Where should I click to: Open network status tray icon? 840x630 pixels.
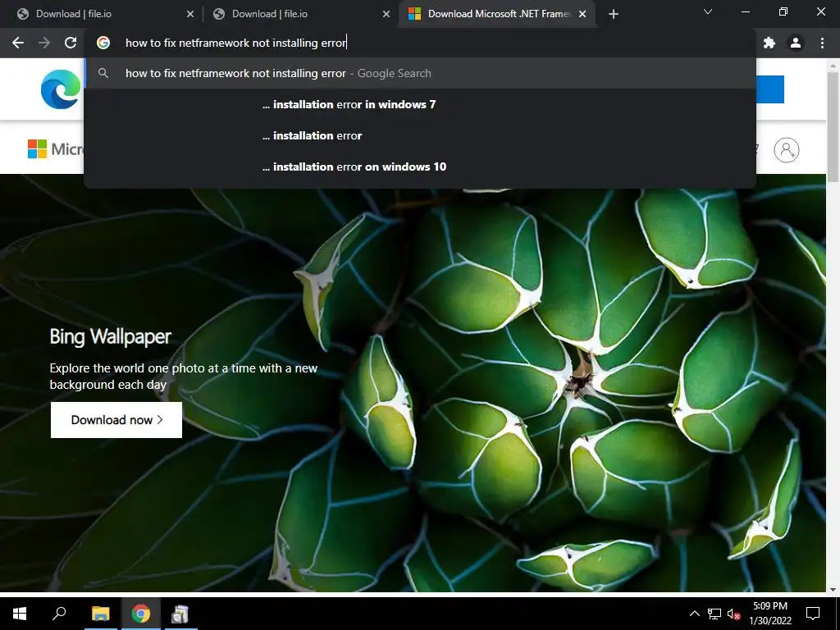pos(714,614)
